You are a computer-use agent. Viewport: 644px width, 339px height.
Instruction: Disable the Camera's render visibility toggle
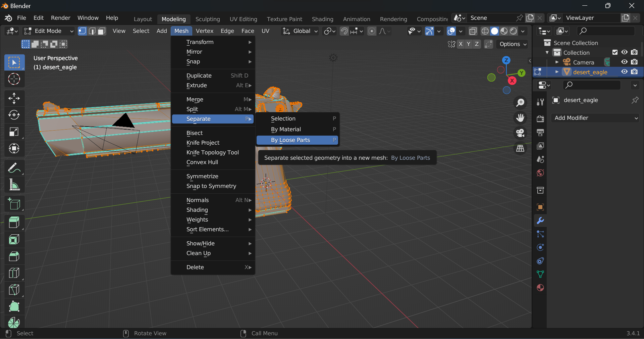[x=634, y=62]
